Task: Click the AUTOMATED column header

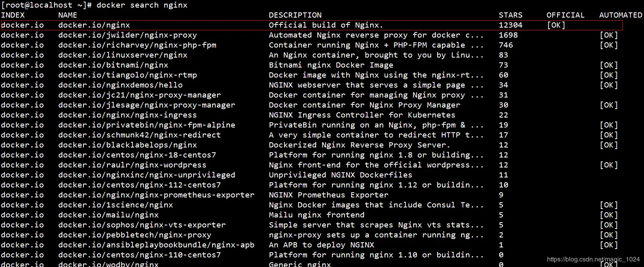Action: (620, 15)
